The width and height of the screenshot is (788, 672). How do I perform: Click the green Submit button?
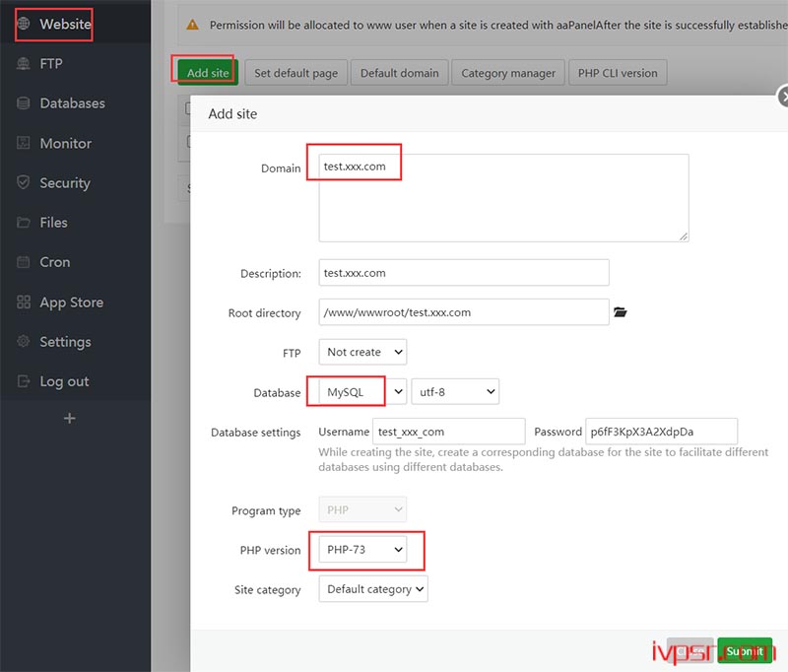(745, 651)
